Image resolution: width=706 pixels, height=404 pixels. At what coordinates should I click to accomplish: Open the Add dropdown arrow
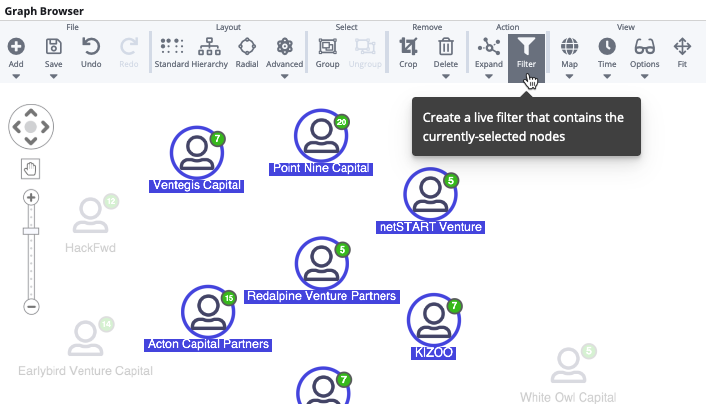point(16,76)
